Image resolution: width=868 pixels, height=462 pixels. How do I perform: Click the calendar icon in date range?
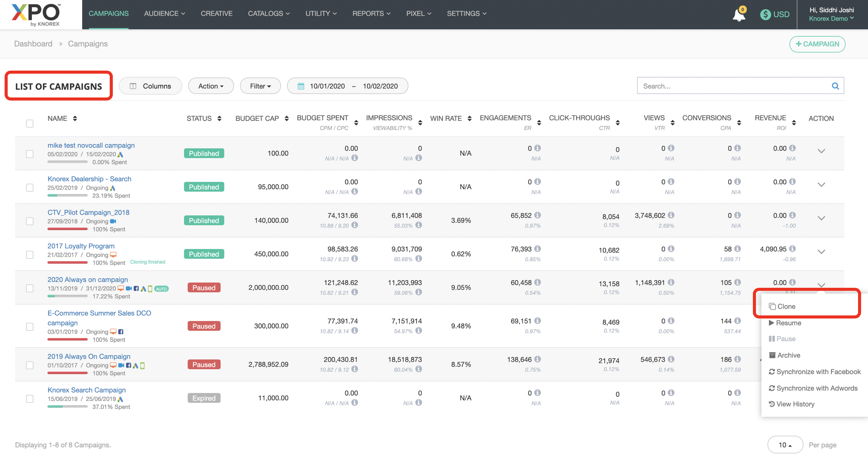click(x=301, y=86)
